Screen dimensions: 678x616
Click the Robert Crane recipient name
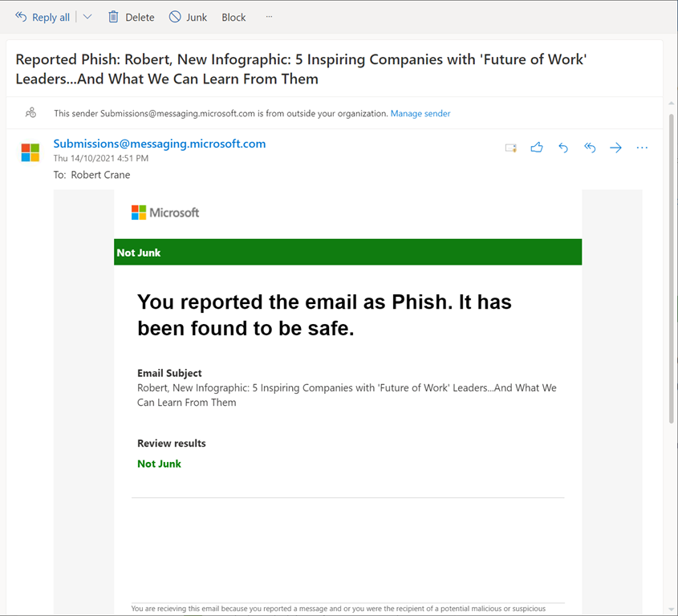(x=100, y=175)
